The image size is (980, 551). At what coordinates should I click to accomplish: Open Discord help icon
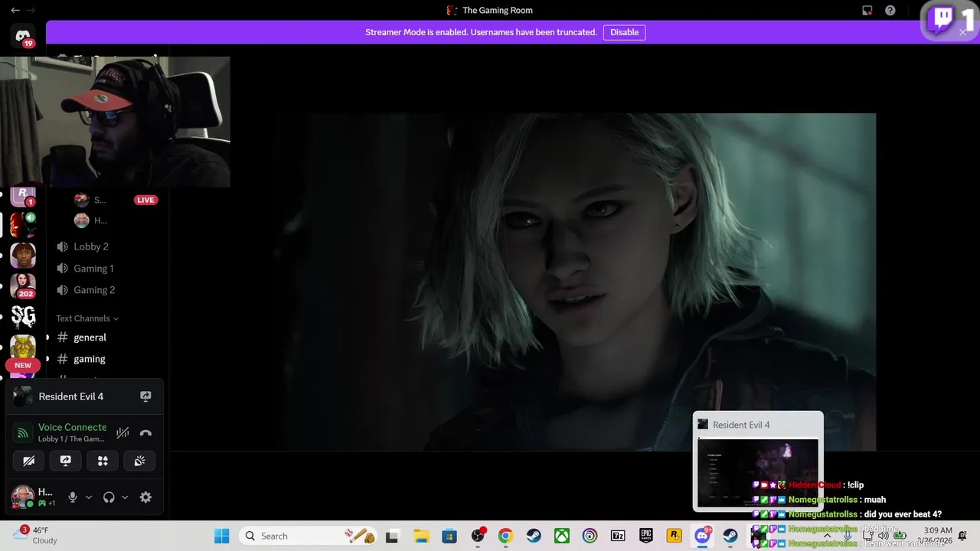[x=890, y=11]
